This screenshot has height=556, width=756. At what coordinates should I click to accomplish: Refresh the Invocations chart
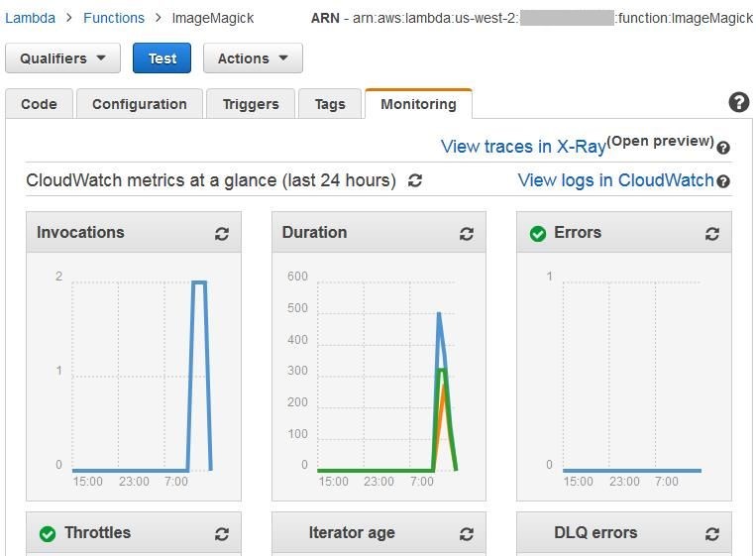pyautogui.click(x=221, y=234)
